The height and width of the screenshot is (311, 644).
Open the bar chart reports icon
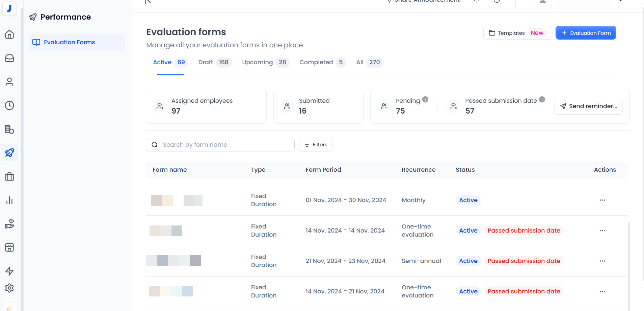(x=9, y=200)
